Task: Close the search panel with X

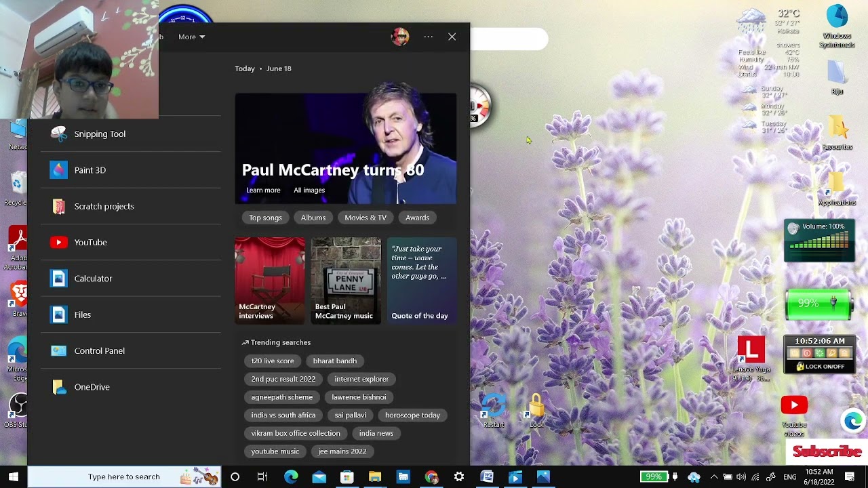Action: pyautogui.click(x=452, y=37)
